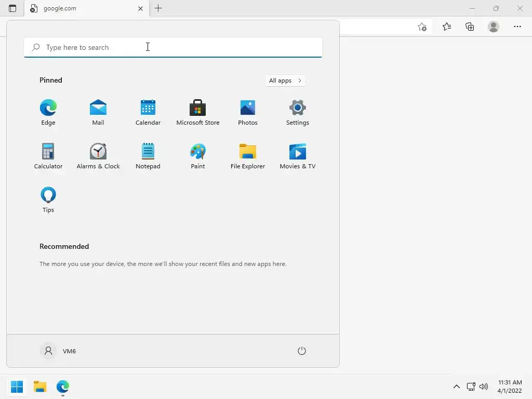Click the Edge icon on the taskbar
Screen dimensions: 532x399
[63, 387]
